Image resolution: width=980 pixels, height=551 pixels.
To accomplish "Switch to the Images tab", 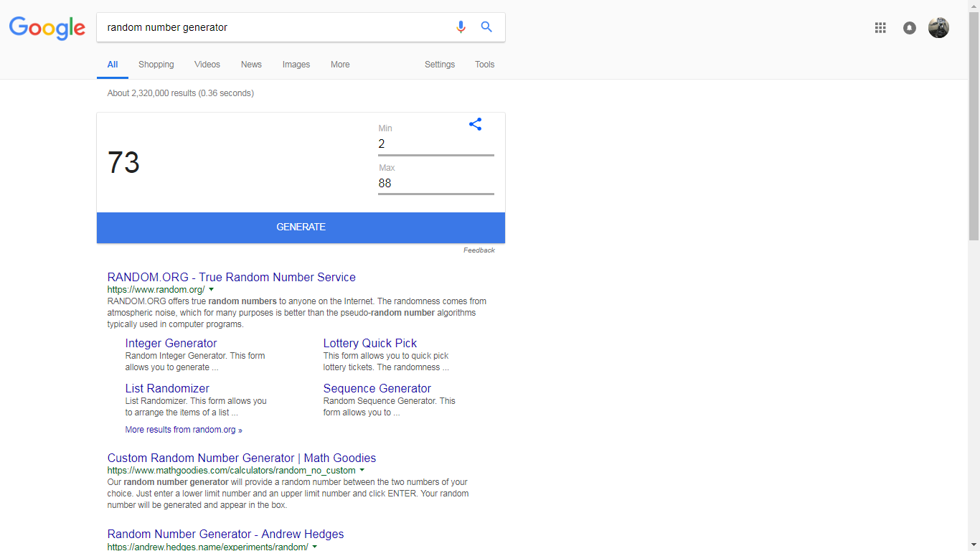I will coord(296,65).
